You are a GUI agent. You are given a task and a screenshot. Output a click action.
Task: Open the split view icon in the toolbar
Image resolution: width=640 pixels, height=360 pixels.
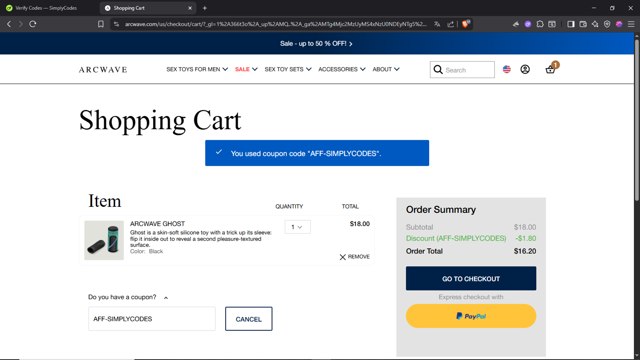pyautogui.click(x=552, y=24)
